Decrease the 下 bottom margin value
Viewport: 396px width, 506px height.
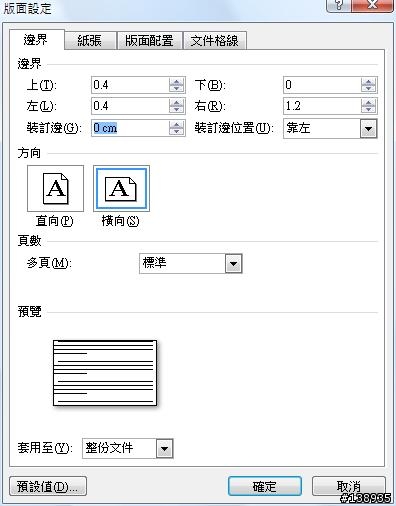(x=369, y=89)
